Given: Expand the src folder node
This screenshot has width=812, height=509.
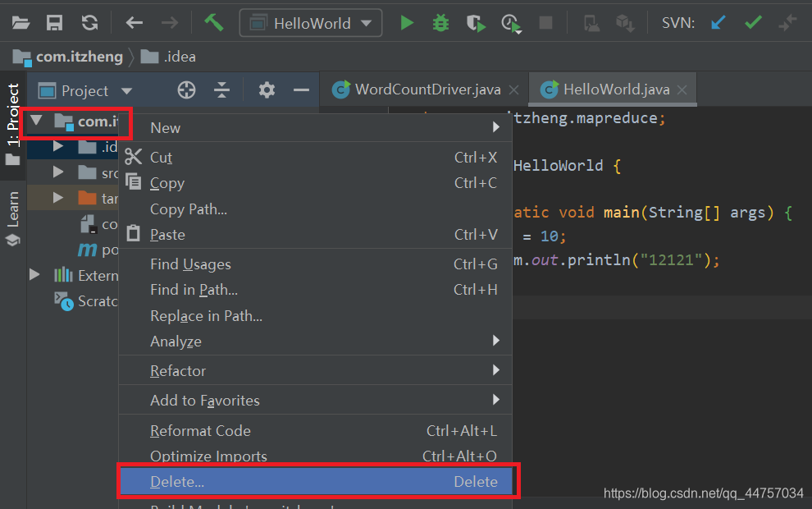Looking at the screenshot, I should (58, 172).
